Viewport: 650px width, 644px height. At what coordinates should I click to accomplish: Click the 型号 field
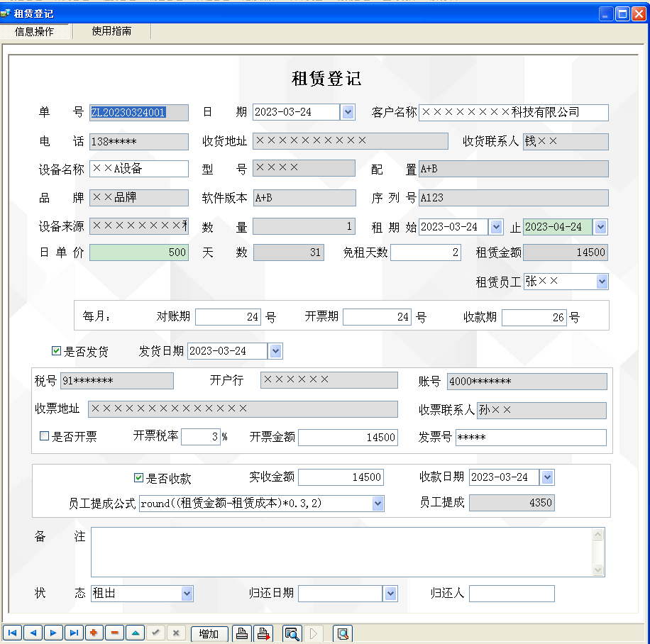[304, 168]
